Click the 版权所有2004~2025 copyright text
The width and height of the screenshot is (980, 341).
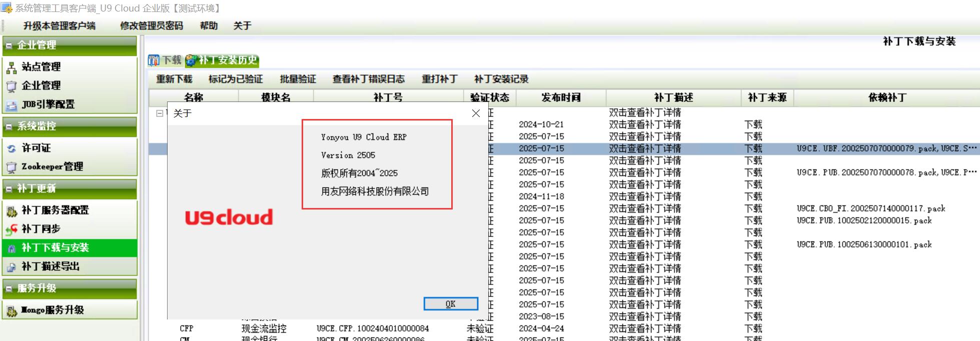pyautogui.click(x=360, y=173)
